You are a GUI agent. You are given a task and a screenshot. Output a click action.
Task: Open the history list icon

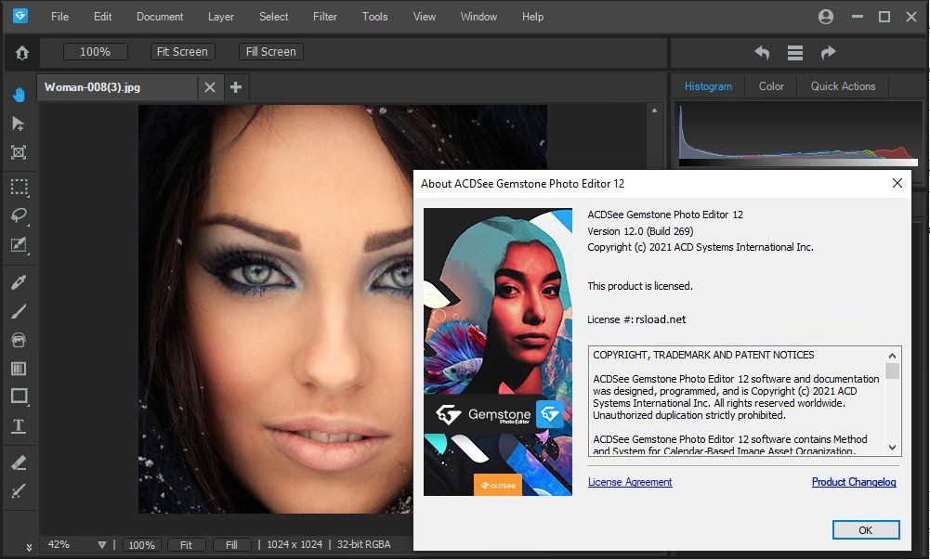pyautogui.click(x=795, y=53)
